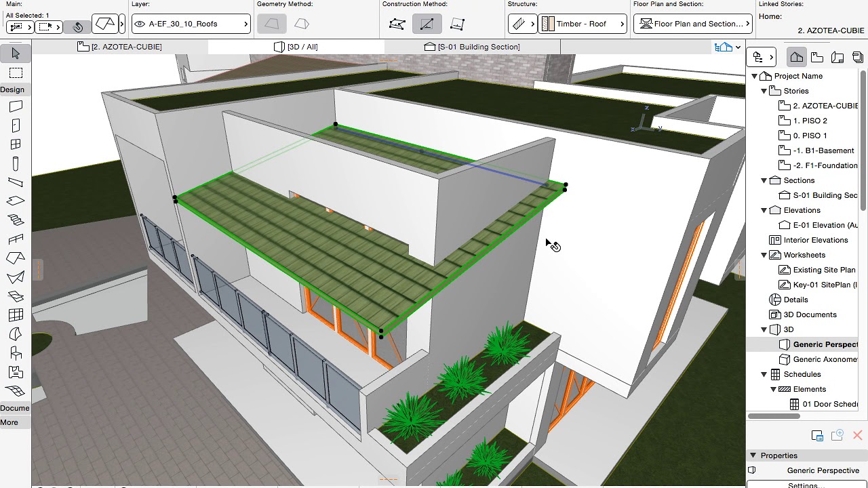868x488 pixels.
Task: Toggle single-plane roof geometry method
Action: pos(272,24)
